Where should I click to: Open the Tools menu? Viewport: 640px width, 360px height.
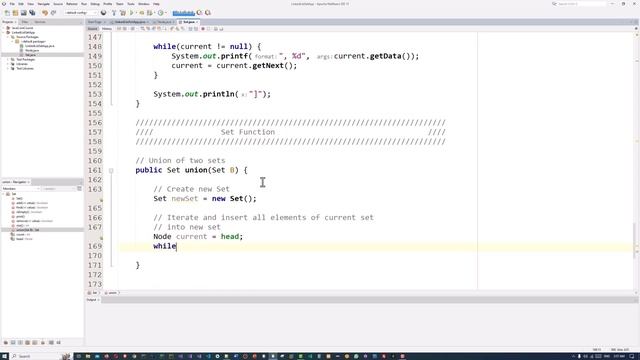click(x=131, y=4)
